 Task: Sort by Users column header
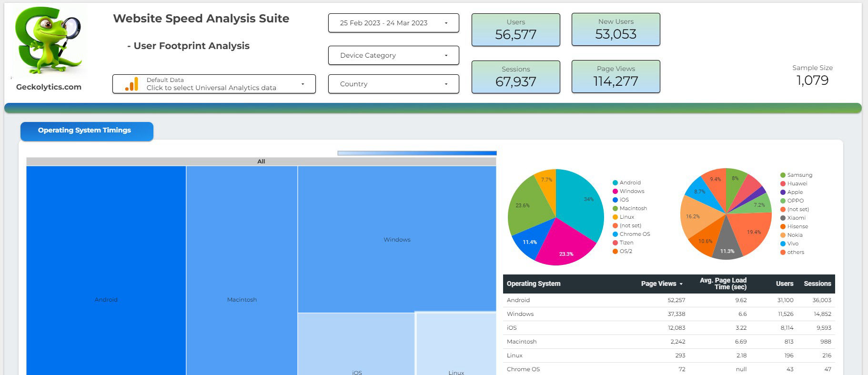(785, 284)
